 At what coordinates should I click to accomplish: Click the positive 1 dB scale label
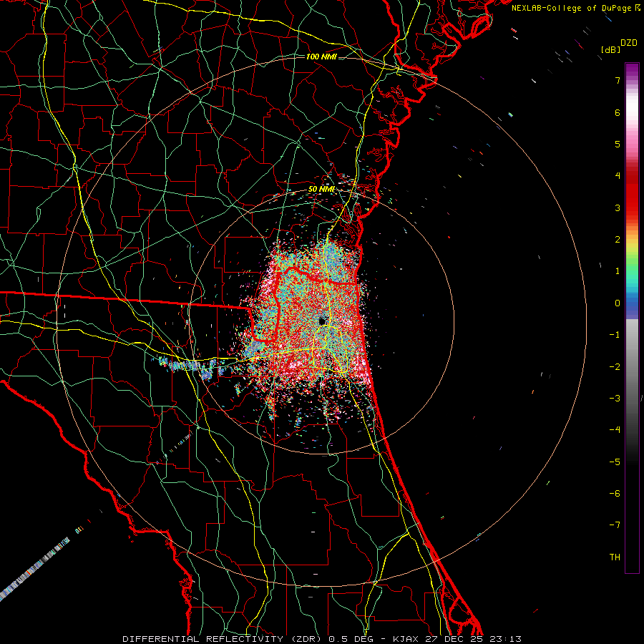point(618,271)
